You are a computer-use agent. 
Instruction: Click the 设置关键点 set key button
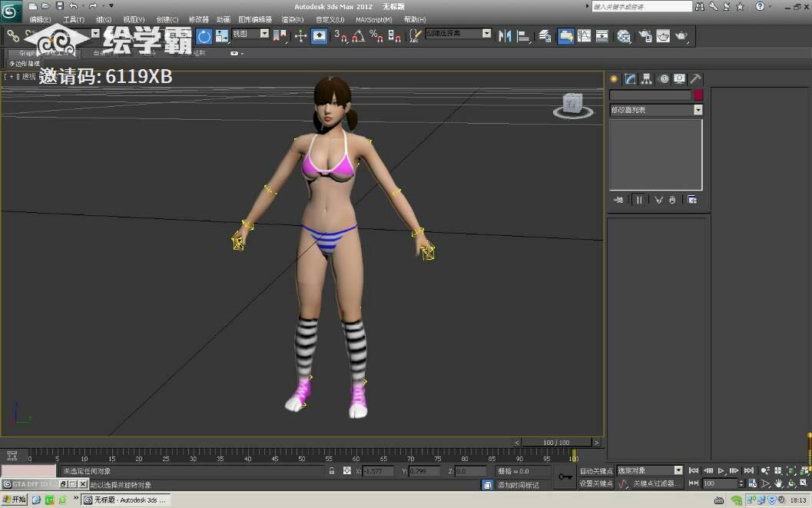coord(595,483)
